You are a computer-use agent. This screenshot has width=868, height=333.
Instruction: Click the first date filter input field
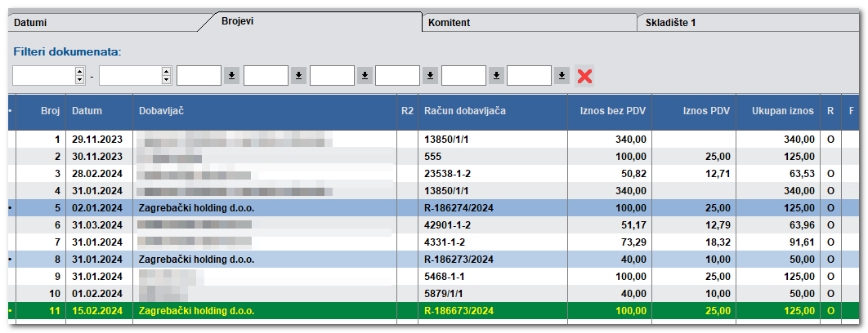[43, 76]
